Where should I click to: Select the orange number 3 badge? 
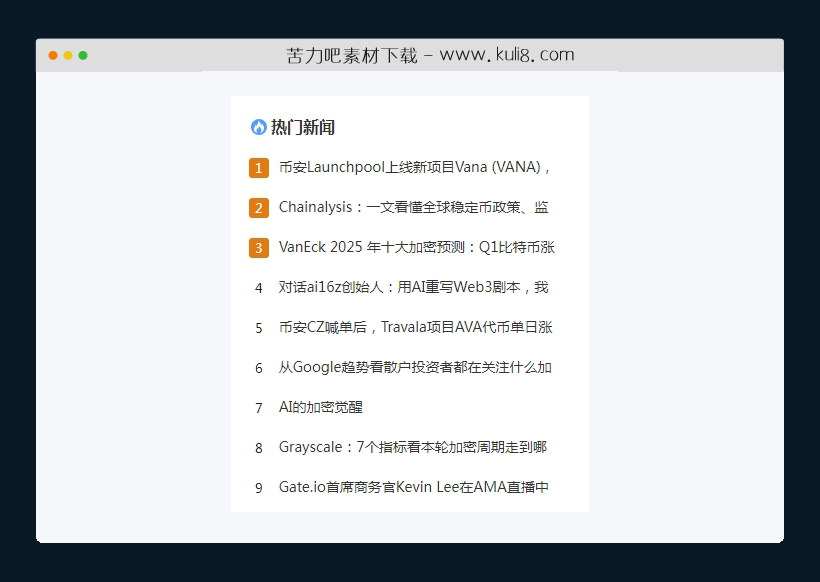258,248
